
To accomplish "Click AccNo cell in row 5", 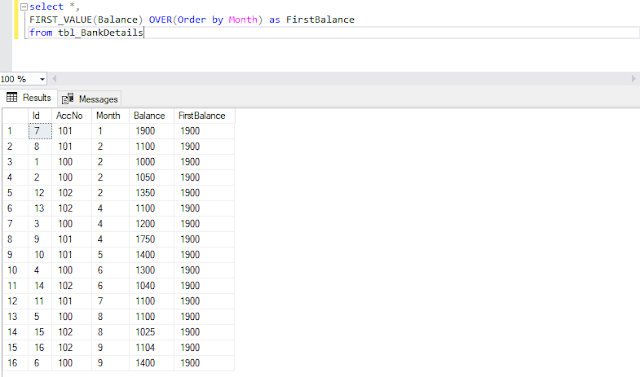I will click(x=72, y=193).
